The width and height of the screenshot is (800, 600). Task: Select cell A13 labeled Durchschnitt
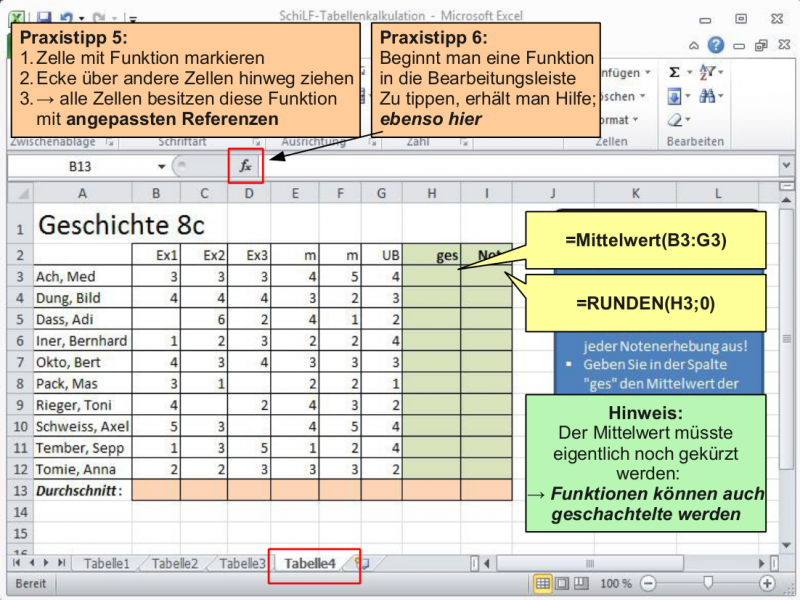(82, 489)
